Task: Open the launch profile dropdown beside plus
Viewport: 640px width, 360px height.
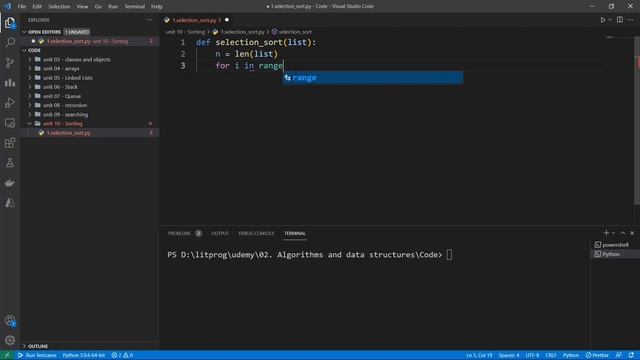Action: (613, 233)
